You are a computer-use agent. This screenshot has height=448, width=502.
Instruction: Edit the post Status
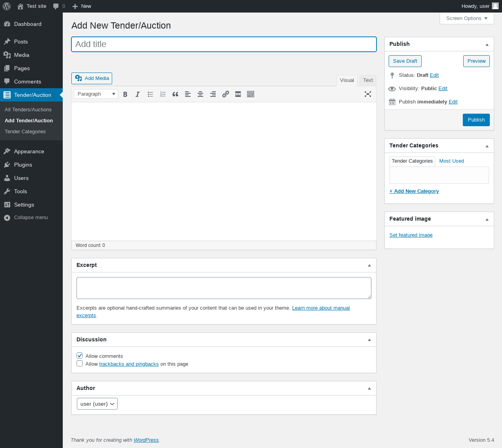(x=434, y=75)
